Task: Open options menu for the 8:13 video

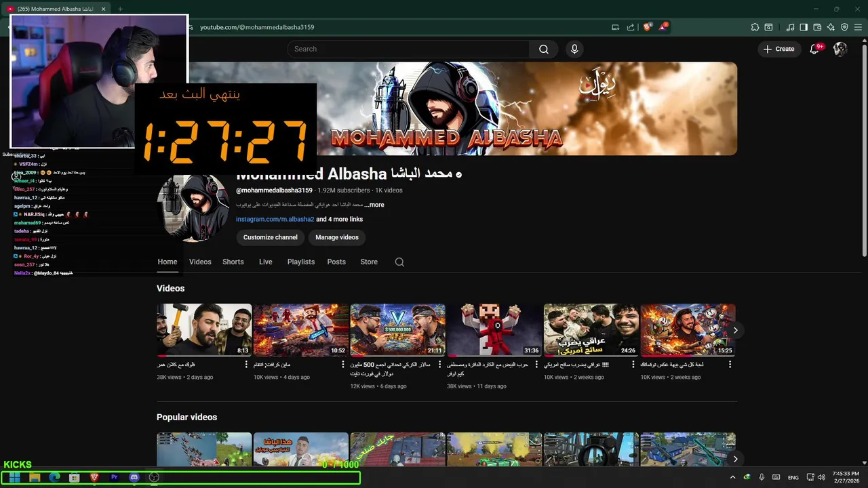Action: pyautogui.click(x=246, y=365)
